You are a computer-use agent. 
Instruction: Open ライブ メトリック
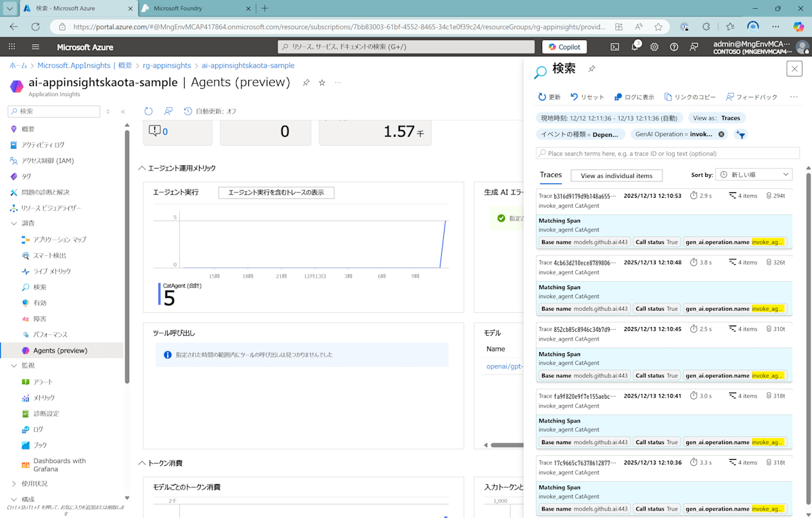(52, 271)
